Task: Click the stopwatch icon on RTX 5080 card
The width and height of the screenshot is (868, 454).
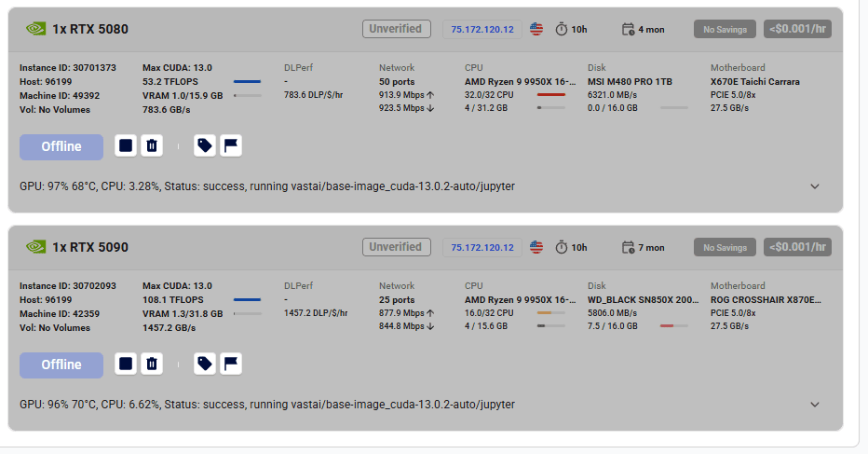Action: [562, 29]
